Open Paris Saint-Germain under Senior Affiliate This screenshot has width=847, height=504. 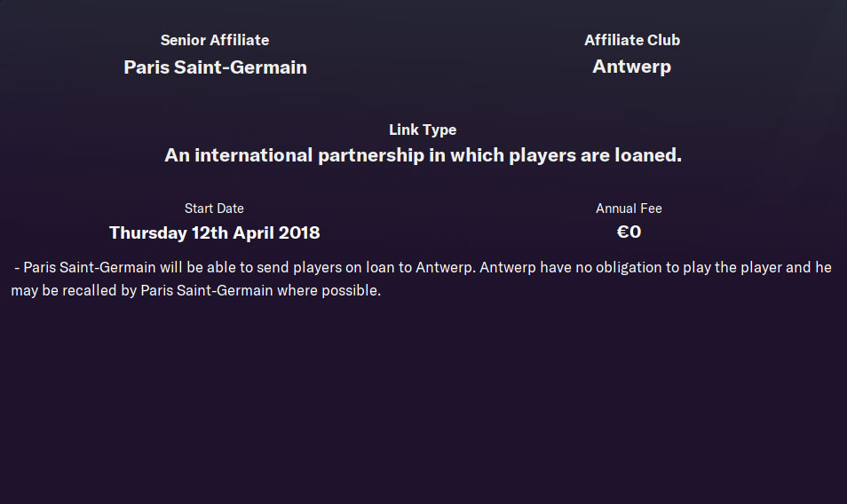pos(215,67)
